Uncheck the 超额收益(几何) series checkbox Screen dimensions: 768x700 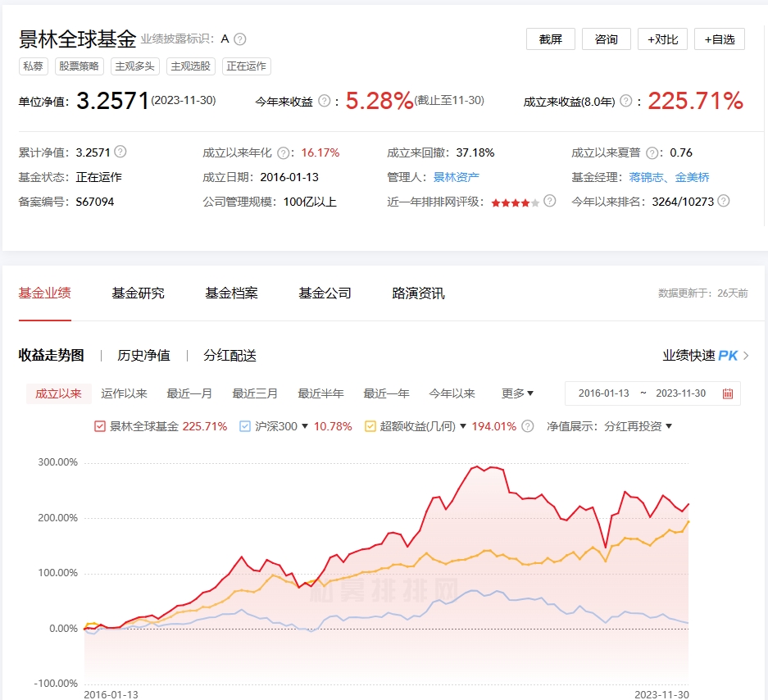370,426
